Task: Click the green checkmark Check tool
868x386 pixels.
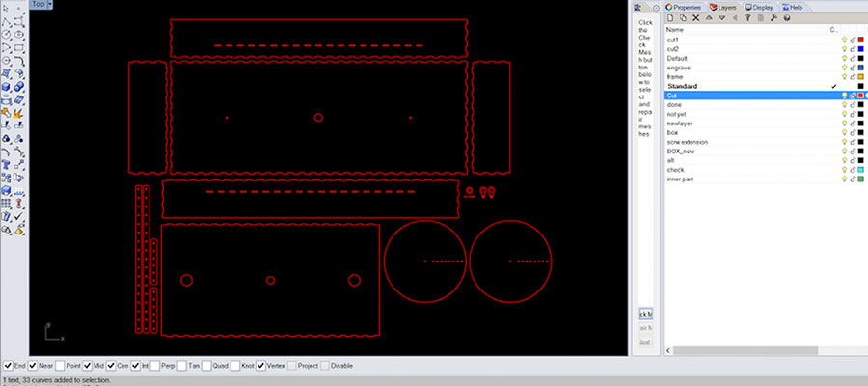Action: pyautogui.click(x=19, y=216)
